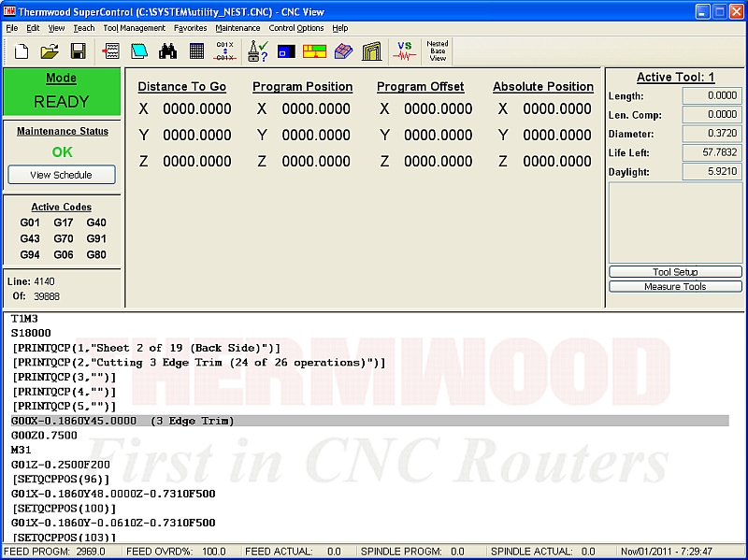Screen dimensions: 748x560
Task: Click the green READY mode indicator
Action: click(x=62, y=93)
